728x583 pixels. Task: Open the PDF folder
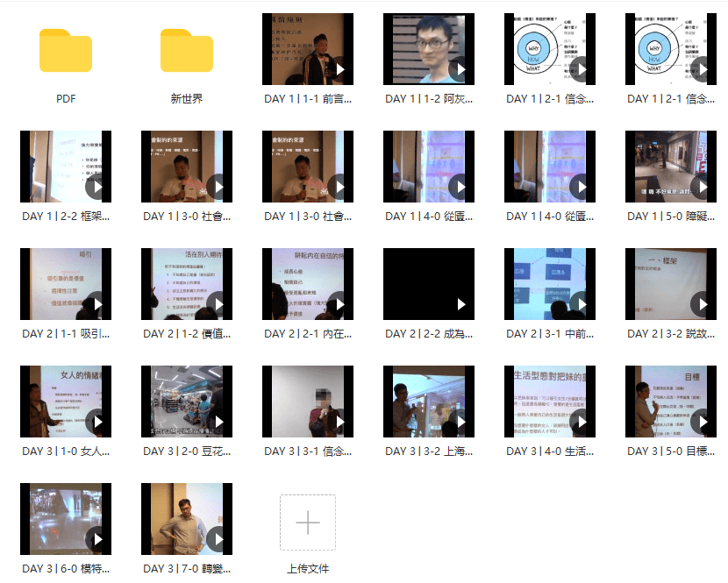66,51
